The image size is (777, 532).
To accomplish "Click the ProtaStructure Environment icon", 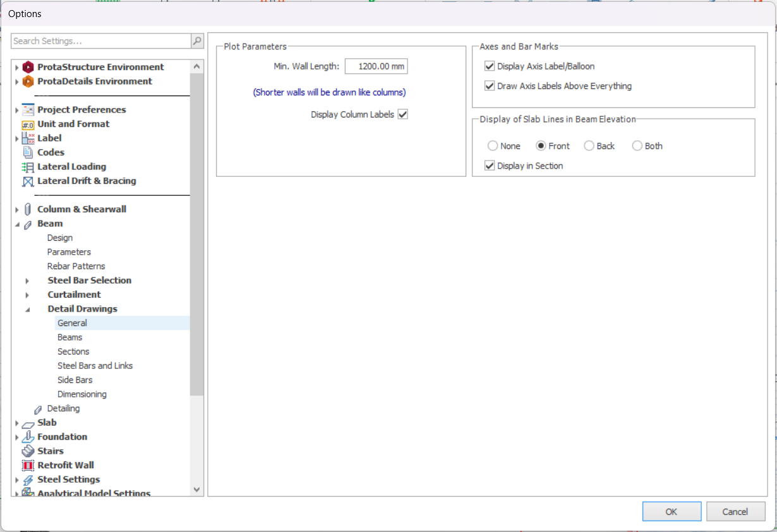I will tap(27, 66).
